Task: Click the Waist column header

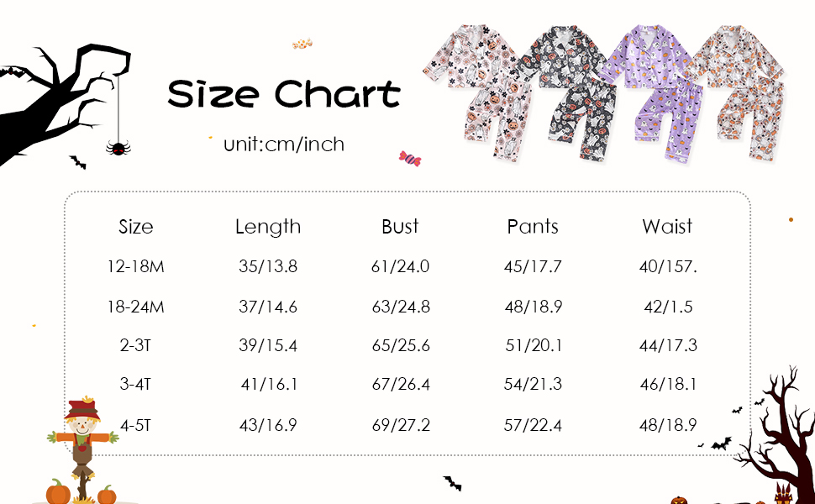Action: coord(667,227)
